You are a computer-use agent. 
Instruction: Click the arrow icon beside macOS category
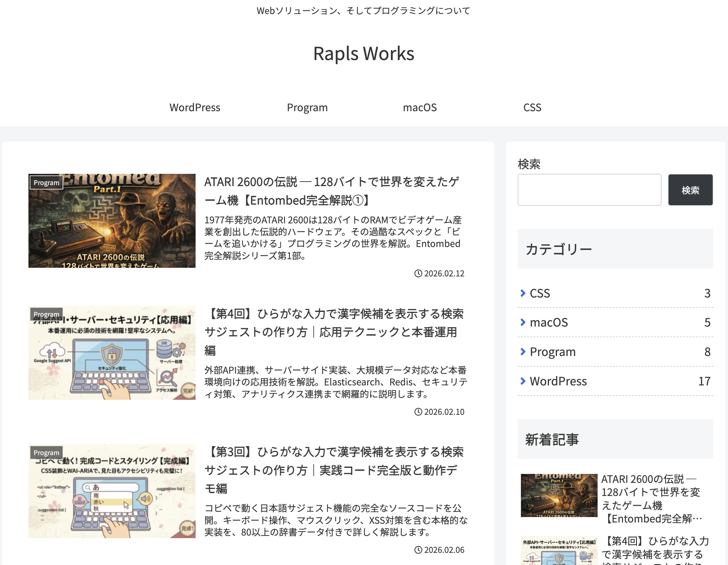(x=523, y=322)
